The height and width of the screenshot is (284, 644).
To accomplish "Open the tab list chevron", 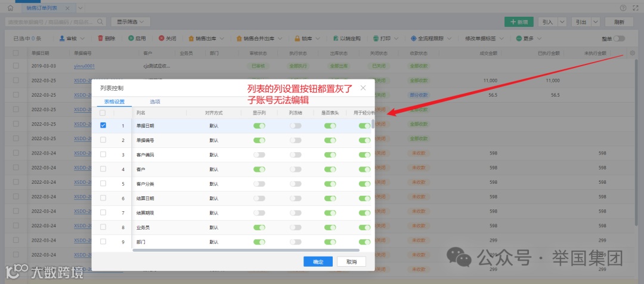I will pyautogui.click(x=80, y=8).
